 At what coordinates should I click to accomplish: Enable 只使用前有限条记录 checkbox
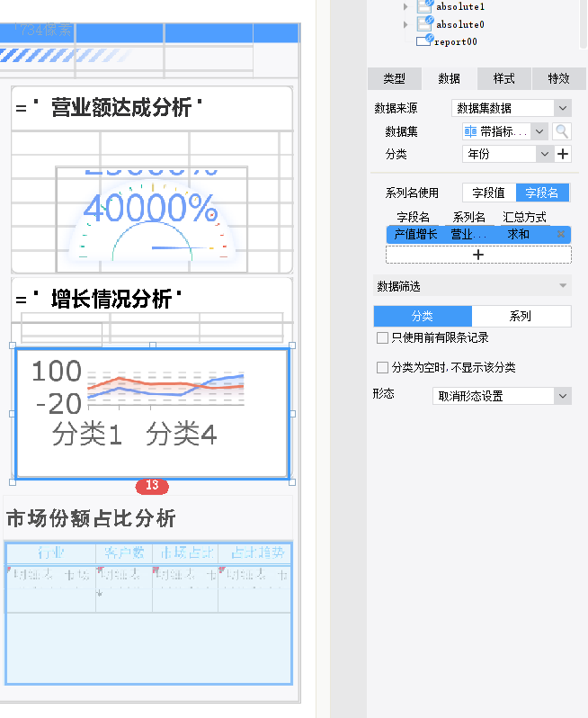point(382,338)
